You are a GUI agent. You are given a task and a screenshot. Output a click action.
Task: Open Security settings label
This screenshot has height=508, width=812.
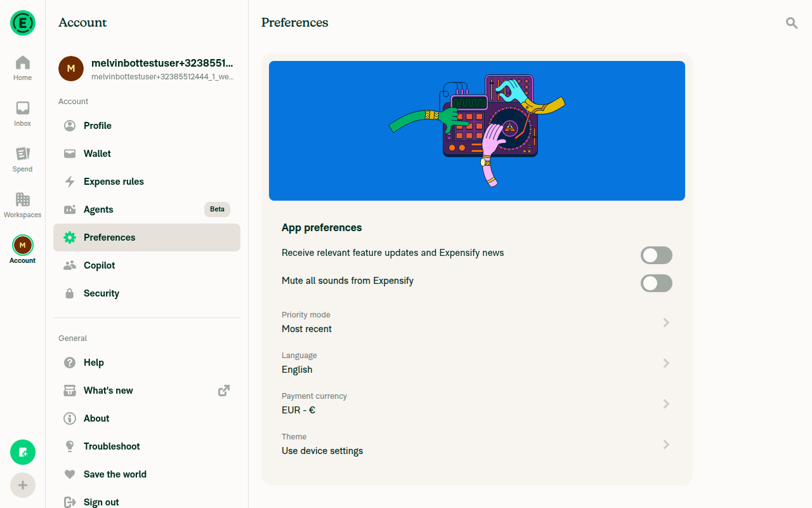tap(101, 293)
